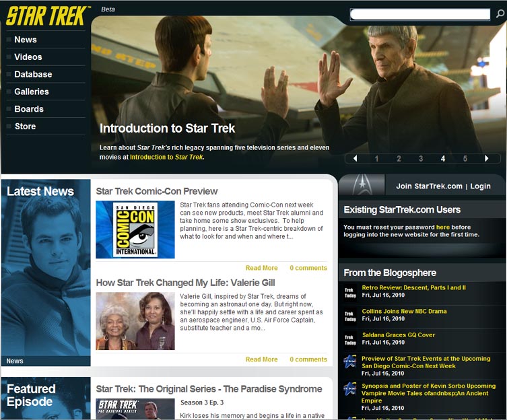Click the Latest News Kirk image
This screenshot has height=420, width=507.
pyautogui.click(x=46, y=273)
